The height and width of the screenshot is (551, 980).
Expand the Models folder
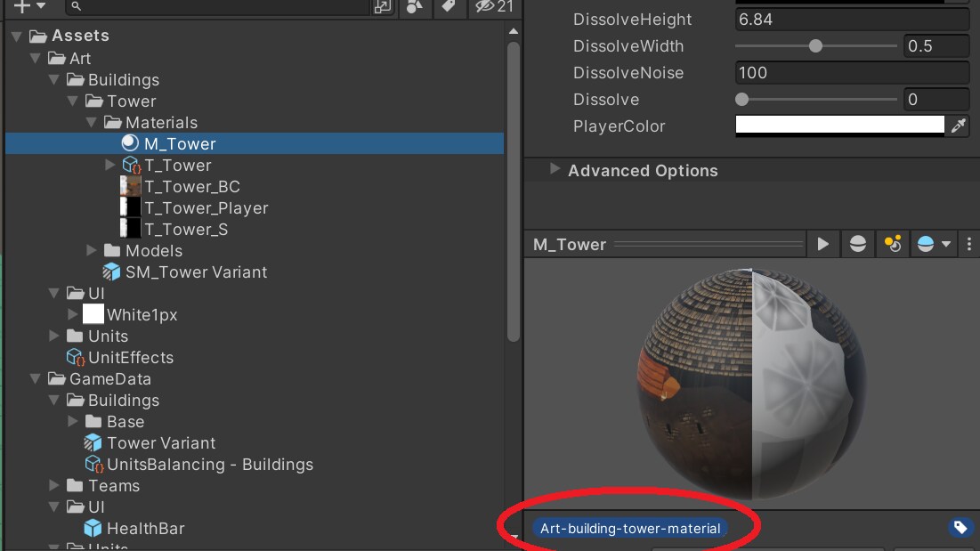(92, 251)
